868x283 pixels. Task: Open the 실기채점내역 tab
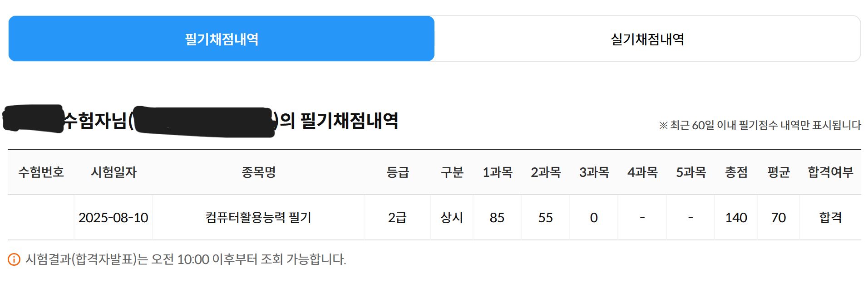coord(647,39)
